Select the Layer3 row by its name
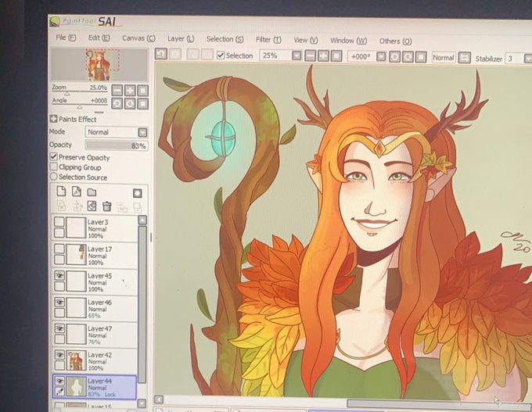The width and height of the screenshot is (532, 412). [x=98, y=222]
